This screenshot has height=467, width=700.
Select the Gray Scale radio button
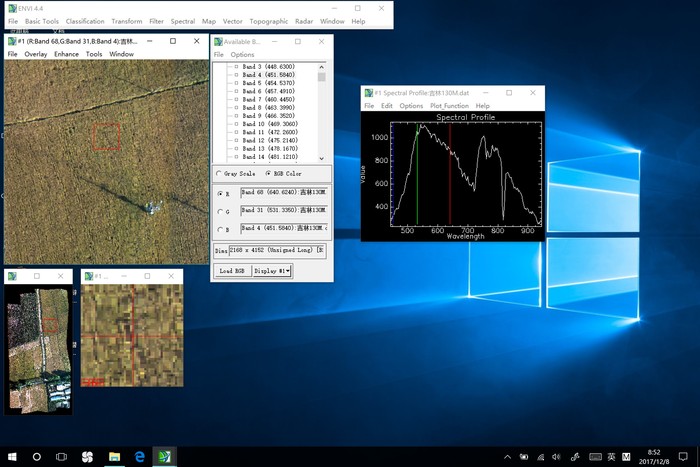(220, 174)
